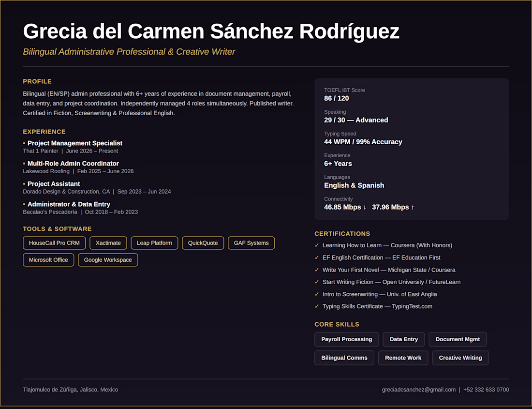
Task: Click the 37.96 Mbps upload speed
Action: tap(393, 207)
